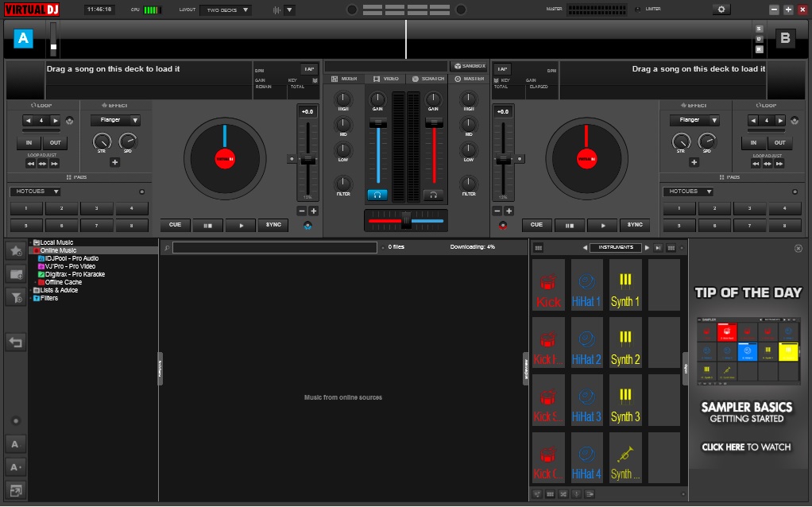Expand the Local Music tree node
Image resolution: width=812 pixels, height=507 pixels.
click(32, 242)
